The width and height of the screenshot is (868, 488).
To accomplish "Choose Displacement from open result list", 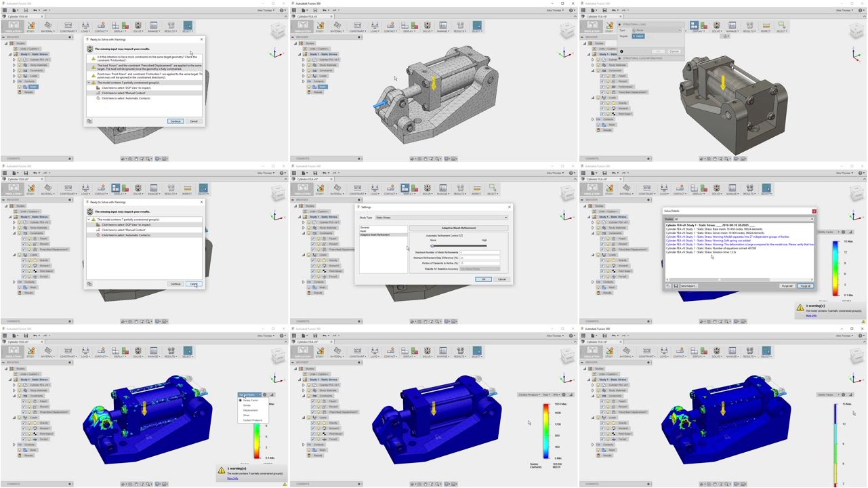I will tap(250, 410).
